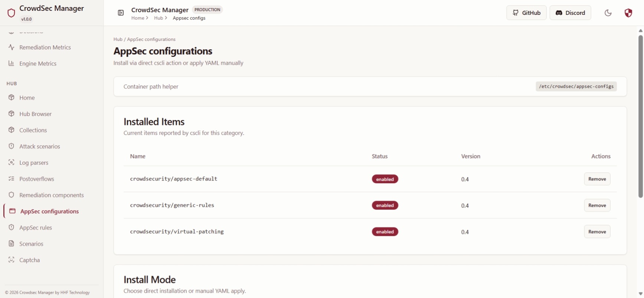Click GitHub icon in header button
This screenshot has width=644, height=298.
coord(516,13)
